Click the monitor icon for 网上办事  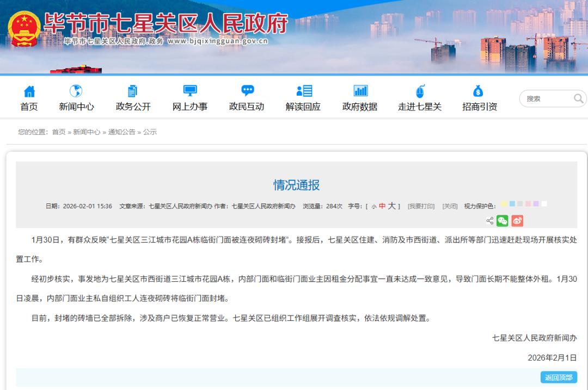[190, 91]
